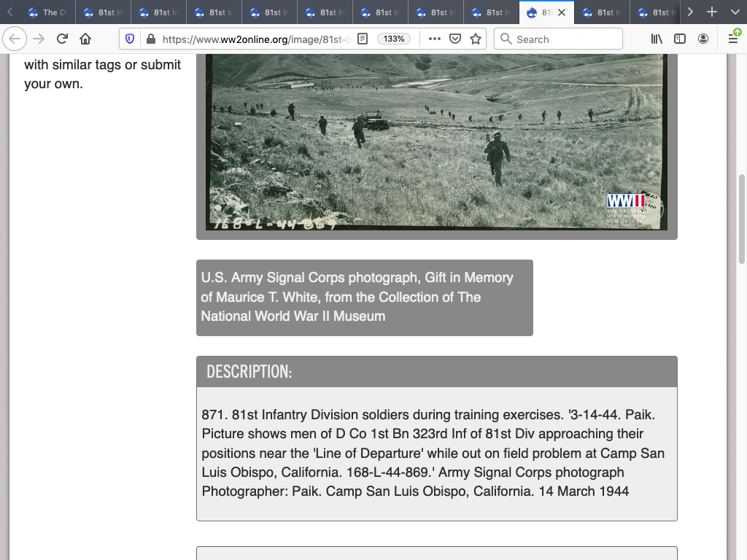Go to the Firefox home page
Screen dimensions: 747x560
pyautogui.click(x=85, y=39)
